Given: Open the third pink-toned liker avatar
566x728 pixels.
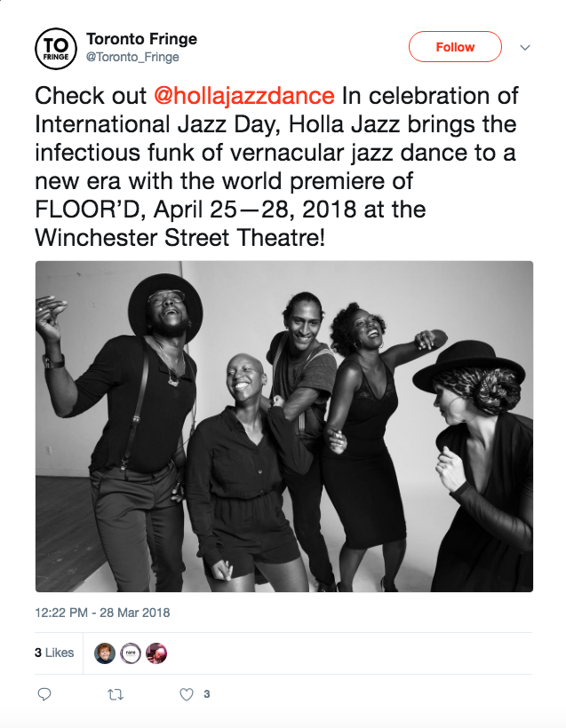Looking at the screenshot, I should tap(156, 653).
